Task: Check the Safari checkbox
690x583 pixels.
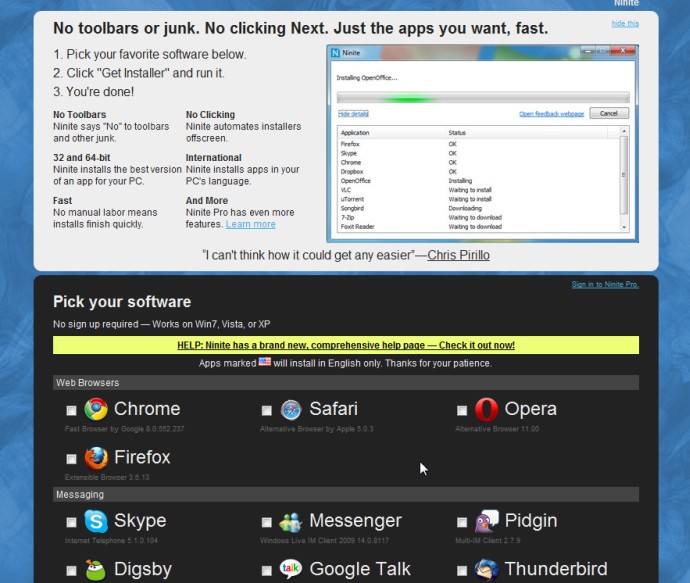Action: click(x=267, y=411)
